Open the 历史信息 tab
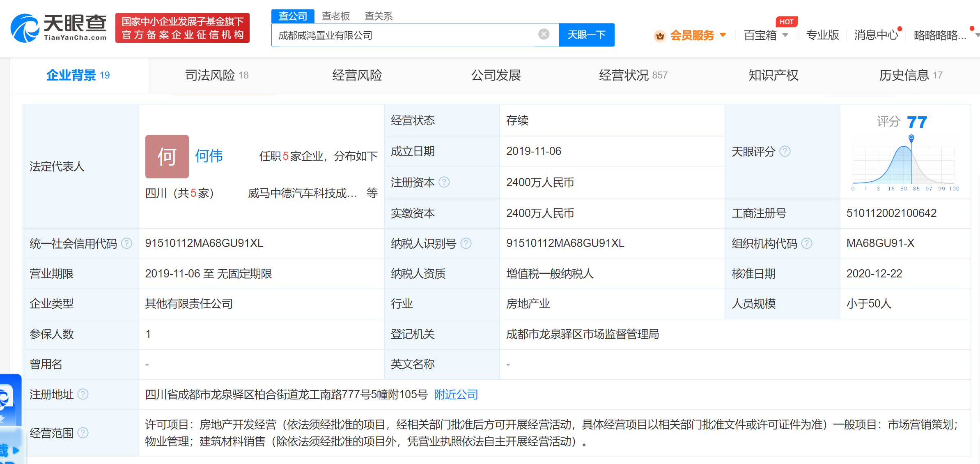Image resolution: width=980 pixels, height=464 pixels. 911,75
